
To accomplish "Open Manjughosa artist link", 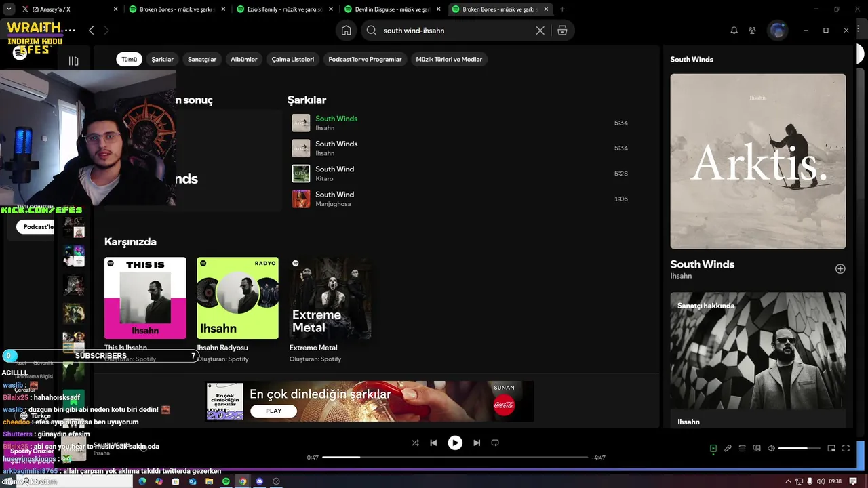I will pos(333,204).
